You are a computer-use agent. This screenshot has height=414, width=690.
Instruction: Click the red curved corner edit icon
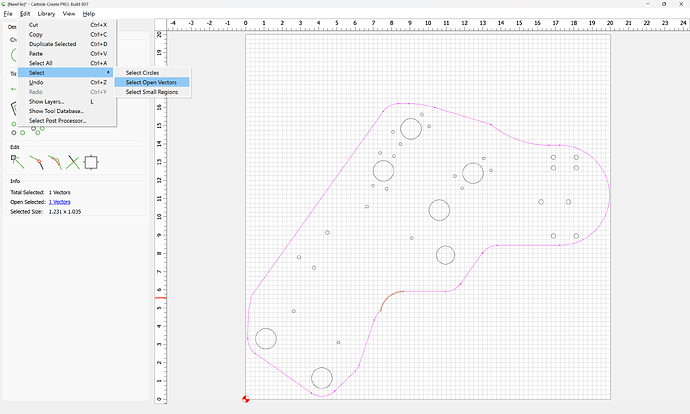coord(55,162)
